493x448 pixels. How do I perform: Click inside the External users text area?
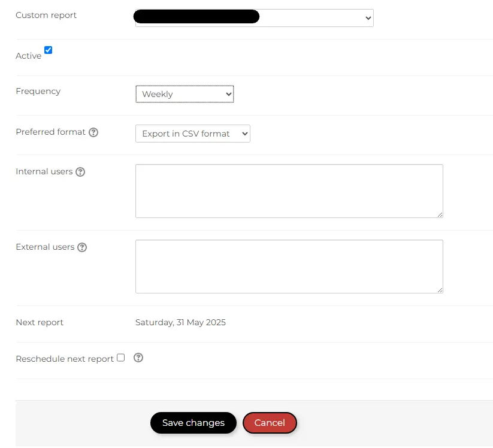point(289,267)
